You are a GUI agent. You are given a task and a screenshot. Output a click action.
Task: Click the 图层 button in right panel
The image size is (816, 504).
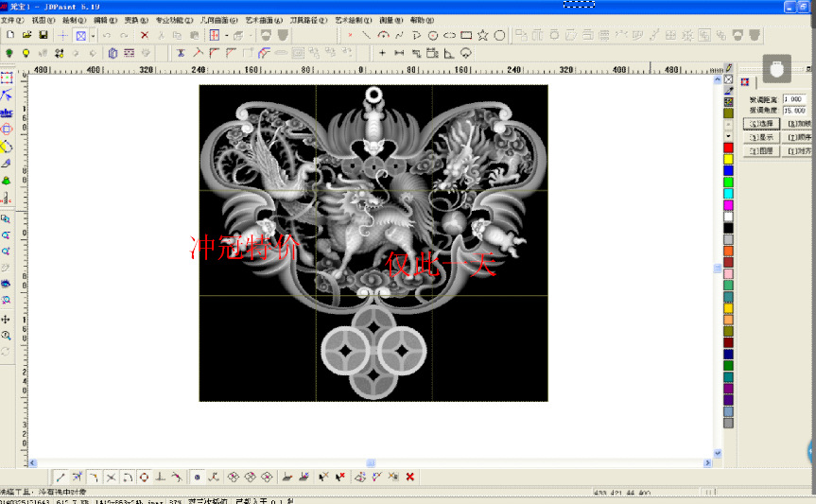[761, 151]
